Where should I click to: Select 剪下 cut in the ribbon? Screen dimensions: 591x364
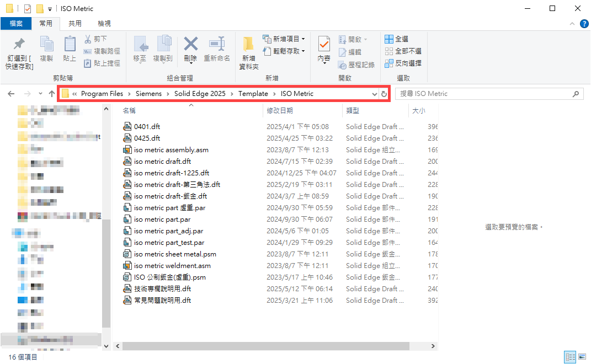coord(96,39)
